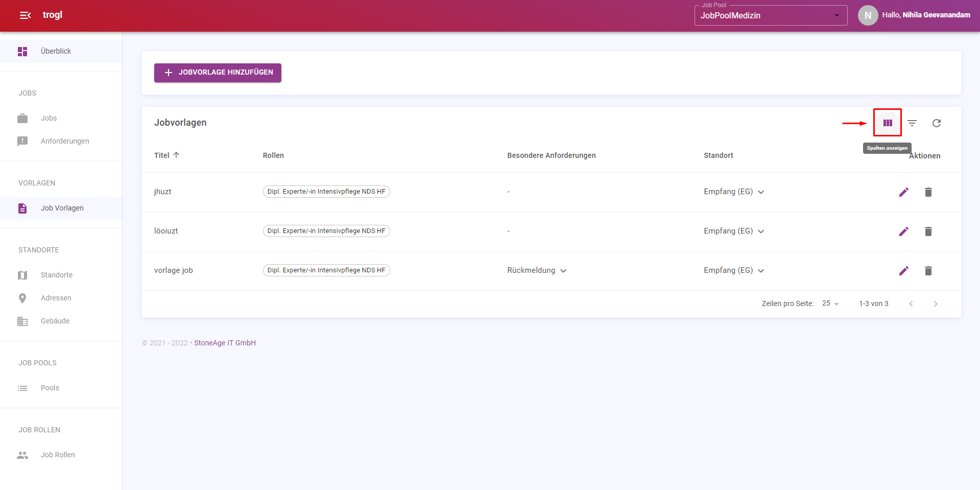Click the Adressen location pin icon
Viewport: 980px width, 490px height.
[22, 298]
